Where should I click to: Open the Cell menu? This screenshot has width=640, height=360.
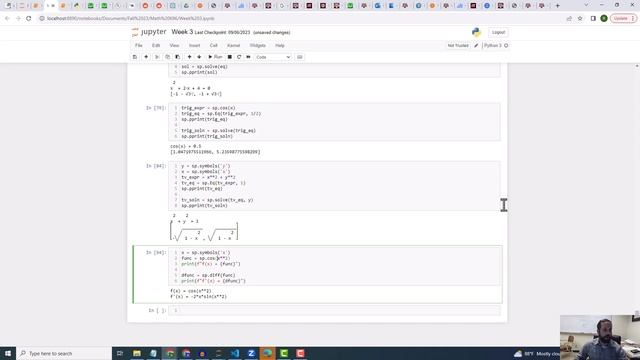(x=213, y=46)
